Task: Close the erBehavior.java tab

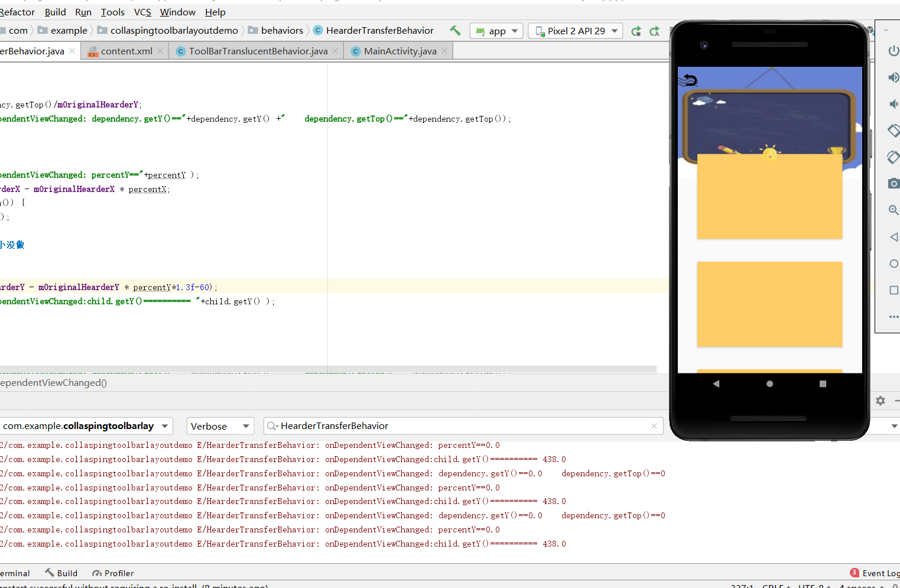Action: coord(72,51)
